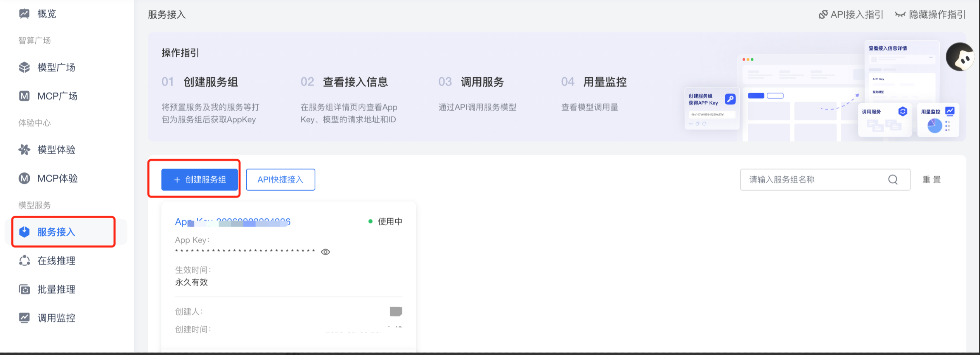The image size is (980, 355).
Task: Select 模型体验 in the sidebar
Action: [56, 150]
